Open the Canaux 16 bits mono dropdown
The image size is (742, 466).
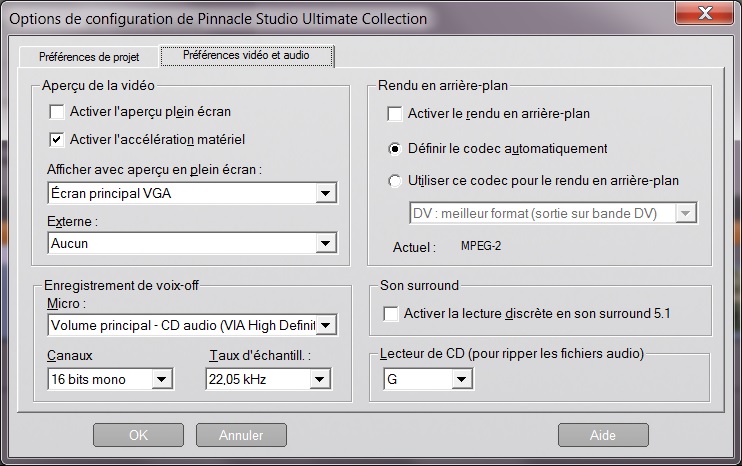click(x=111, y=379)
